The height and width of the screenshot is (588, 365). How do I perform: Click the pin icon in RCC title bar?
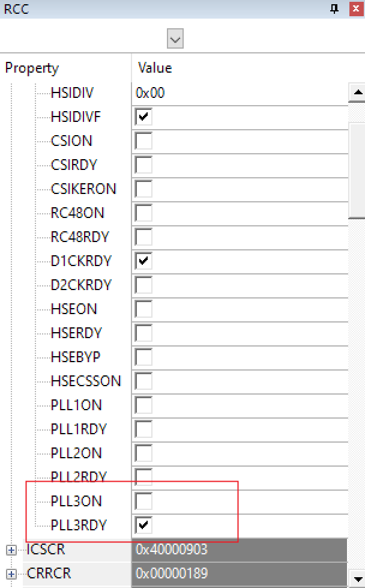tap(335, 8)
